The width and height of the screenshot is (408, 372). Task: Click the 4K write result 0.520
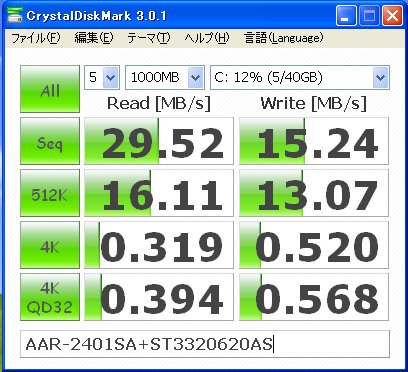pyautogui.click(x=314, y=245)
